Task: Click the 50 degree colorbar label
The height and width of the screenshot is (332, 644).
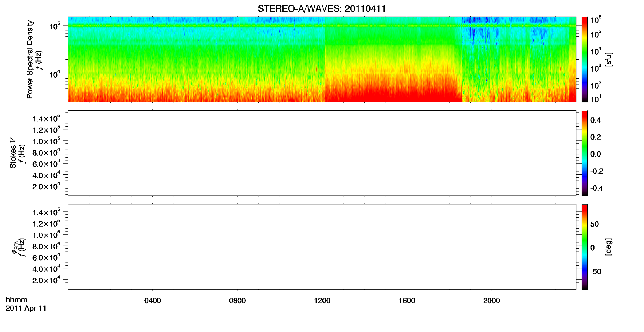Action: coord(595,224)
